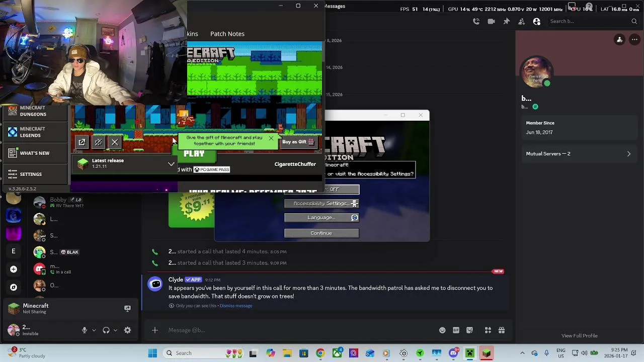Click Continue in Minecraft window
Image resolution: width=644 pixels, height=362 pixels.
tap(321, 233)
